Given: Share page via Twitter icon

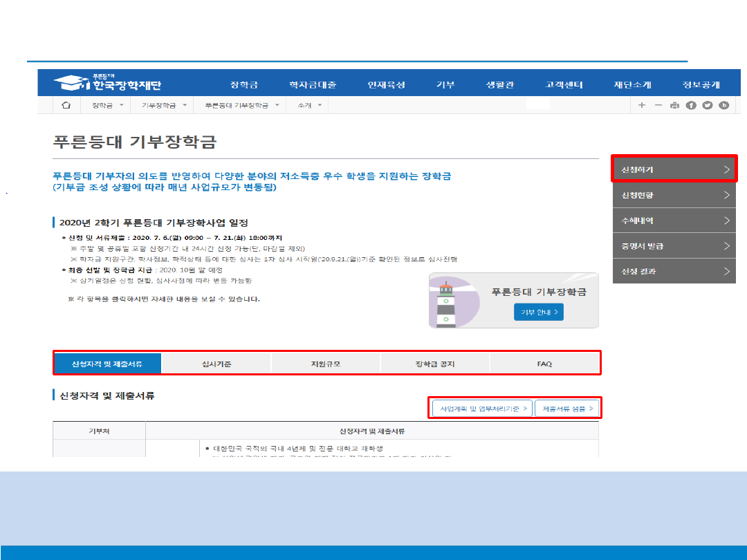Looking at the screenshot, I should point(708,105).
